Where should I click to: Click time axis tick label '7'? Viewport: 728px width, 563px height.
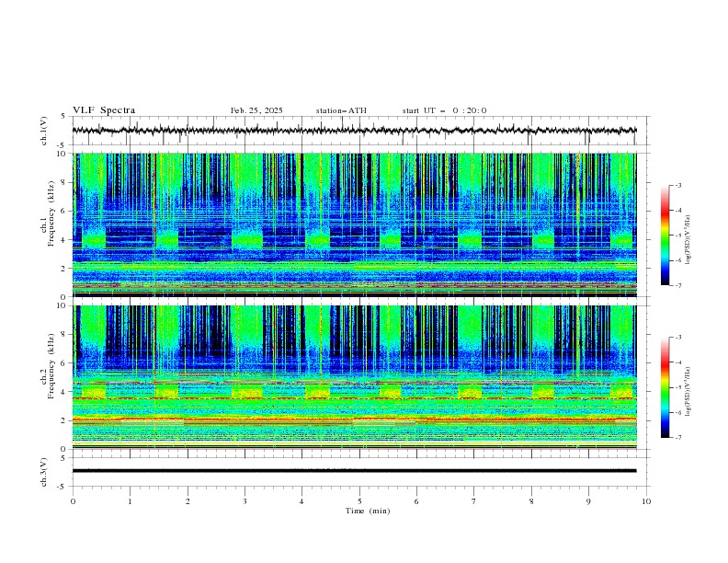coord(474,501)
